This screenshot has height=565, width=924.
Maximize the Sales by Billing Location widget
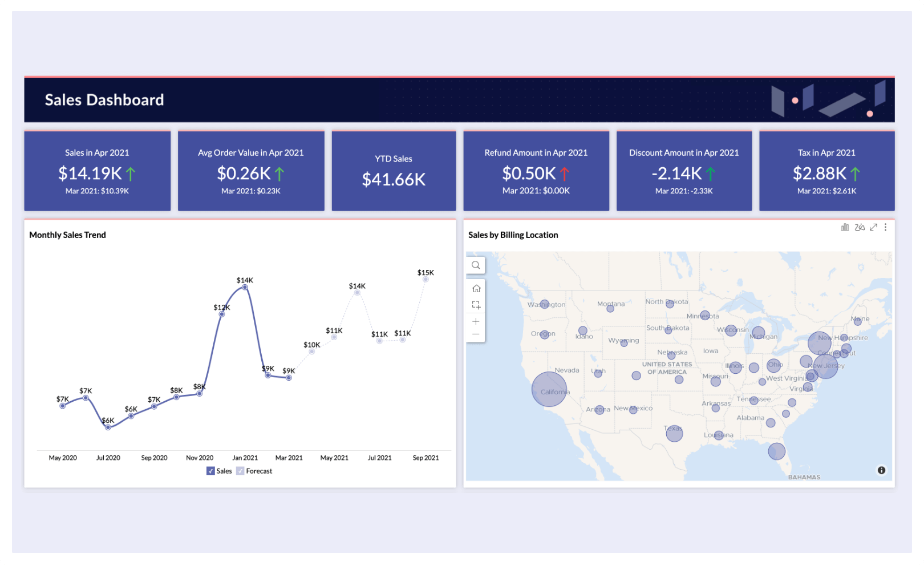click(x=873, y=227)
